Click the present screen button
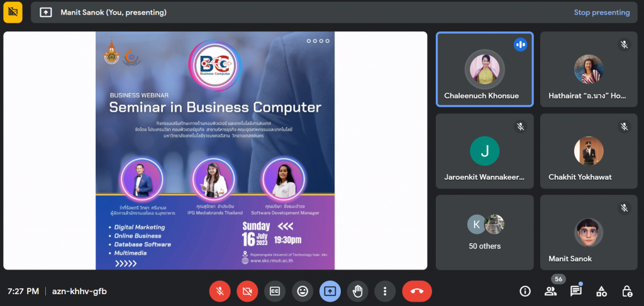The height and width of the screenshot is (306, 644). 330,291
